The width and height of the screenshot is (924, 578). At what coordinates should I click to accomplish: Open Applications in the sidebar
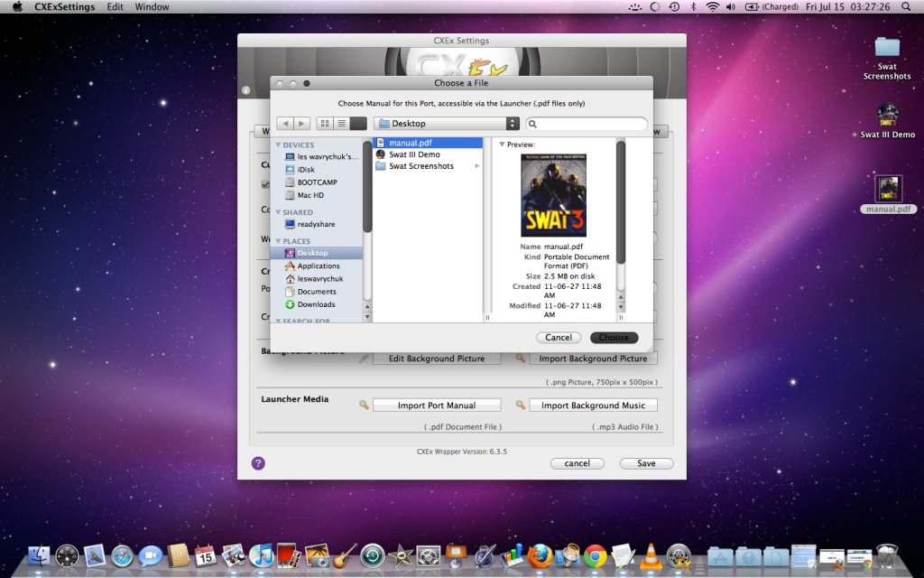point(312,266)
